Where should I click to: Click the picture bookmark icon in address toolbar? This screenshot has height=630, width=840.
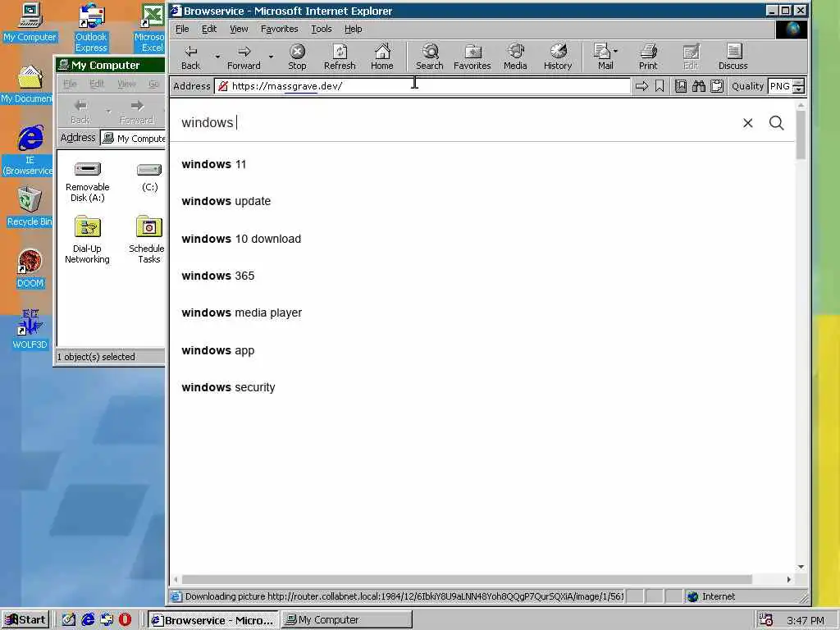click(x=680, y=86)
